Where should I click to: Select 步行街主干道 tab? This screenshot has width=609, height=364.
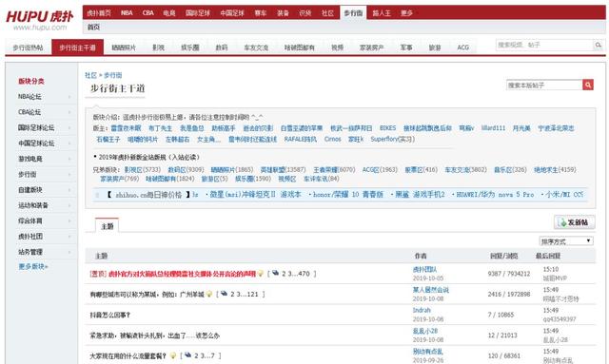coord(77,48)
